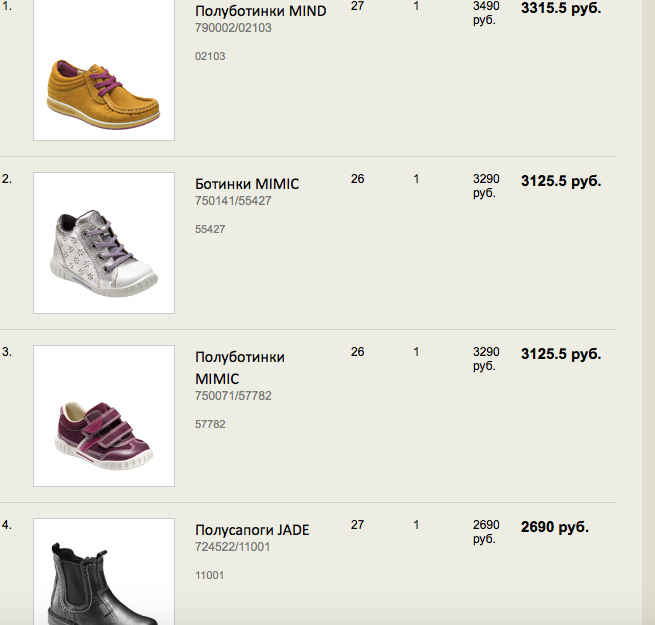Image resolution: width=655 pixels, height=625 pixels.
Task: Click article code 790002/02103
Action: [233, 28]
